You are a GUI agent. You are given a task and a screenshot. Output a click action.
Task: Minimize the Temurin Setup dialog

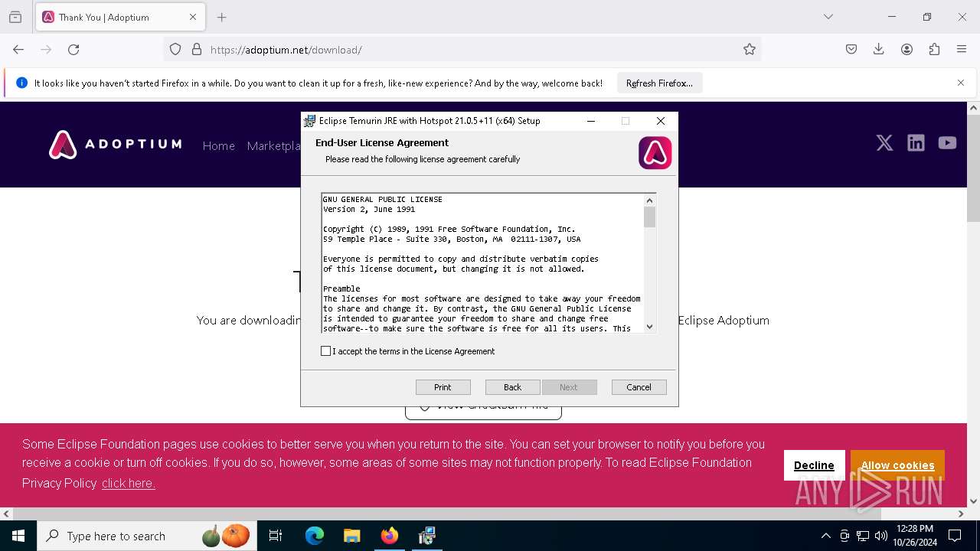point(591,121)
